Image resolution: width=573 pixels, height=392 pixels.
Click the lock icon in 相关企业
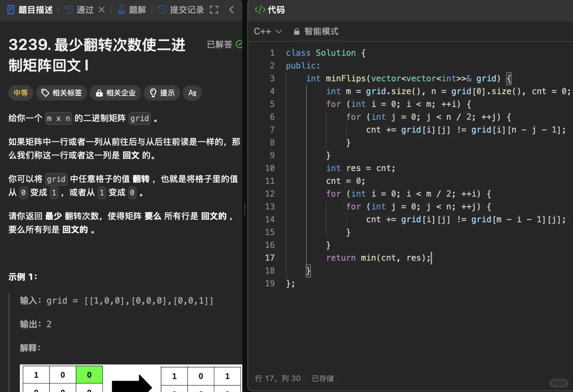(x=99, y=93)
